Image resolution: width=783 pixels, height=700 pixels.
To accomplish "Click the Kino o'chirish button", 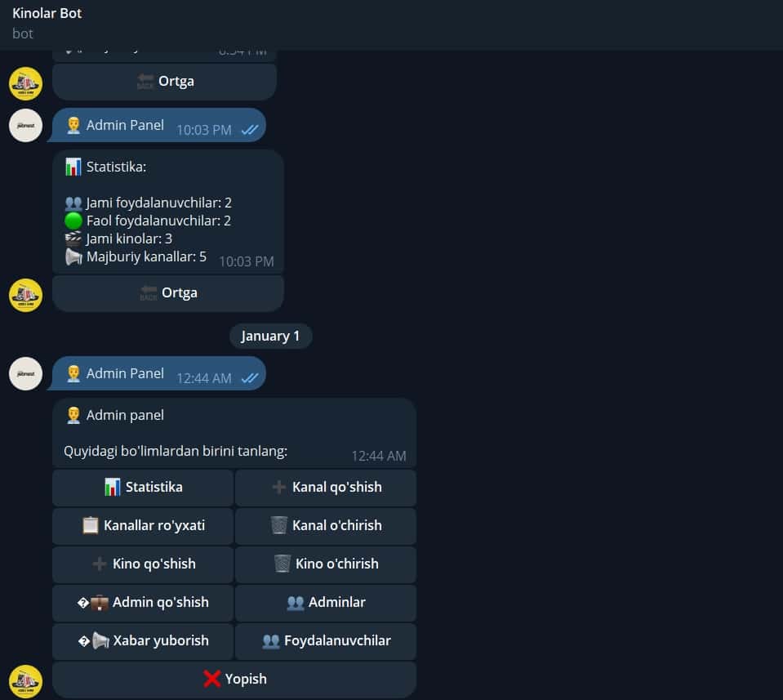I will tap(326, 564).
